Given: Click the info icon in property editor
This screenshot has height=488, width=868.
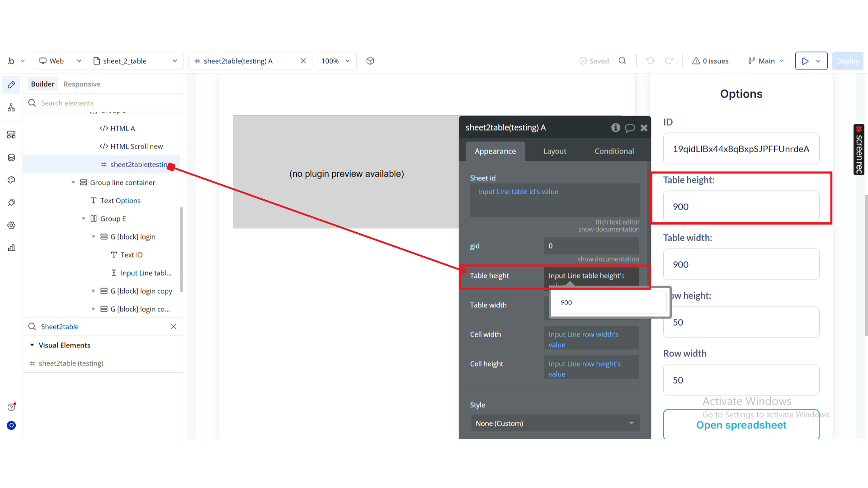Looking at the screenshot, I should coord(615,127).
